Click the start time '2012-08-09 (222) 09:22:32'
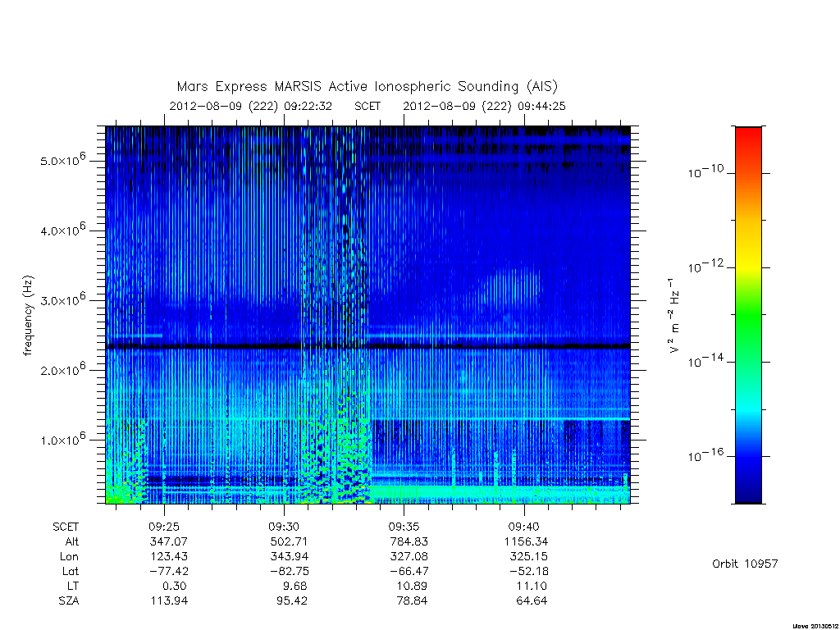840x630 pixels. (x=251, y=106)
